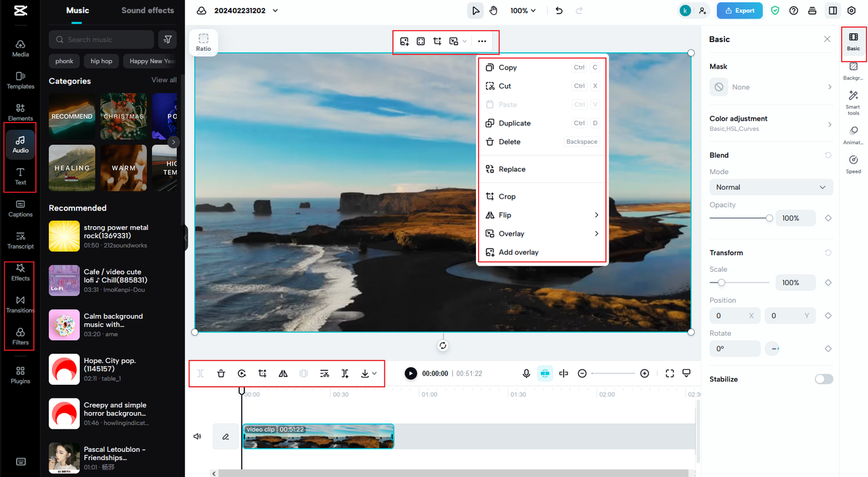Select the Mirror/Flip tool above the timeline
Viewport: 868px width, 477px height.
[x=282, y=373]
